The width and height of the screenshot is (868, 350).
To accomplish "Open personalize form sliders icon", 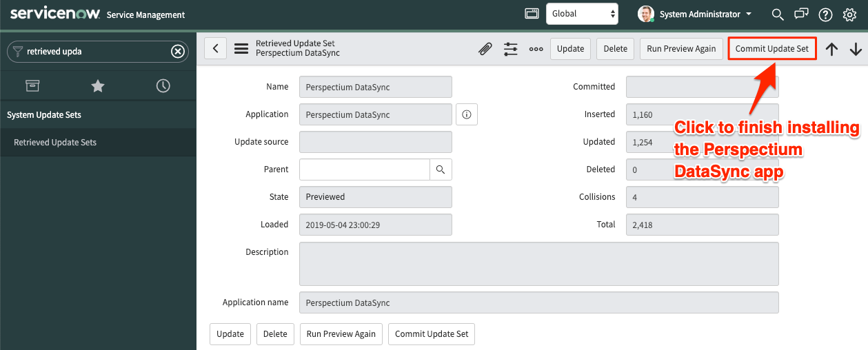I will (x=510, y=48).
